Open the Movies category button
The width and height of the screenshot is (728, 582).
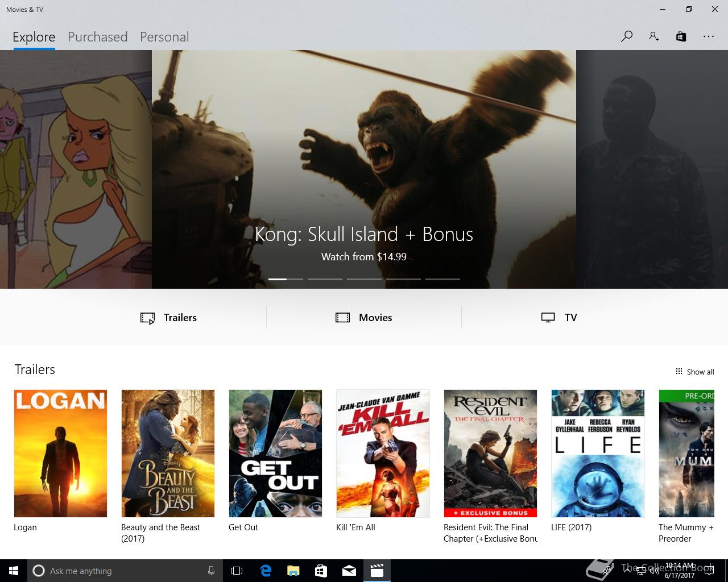pos(363,318)
